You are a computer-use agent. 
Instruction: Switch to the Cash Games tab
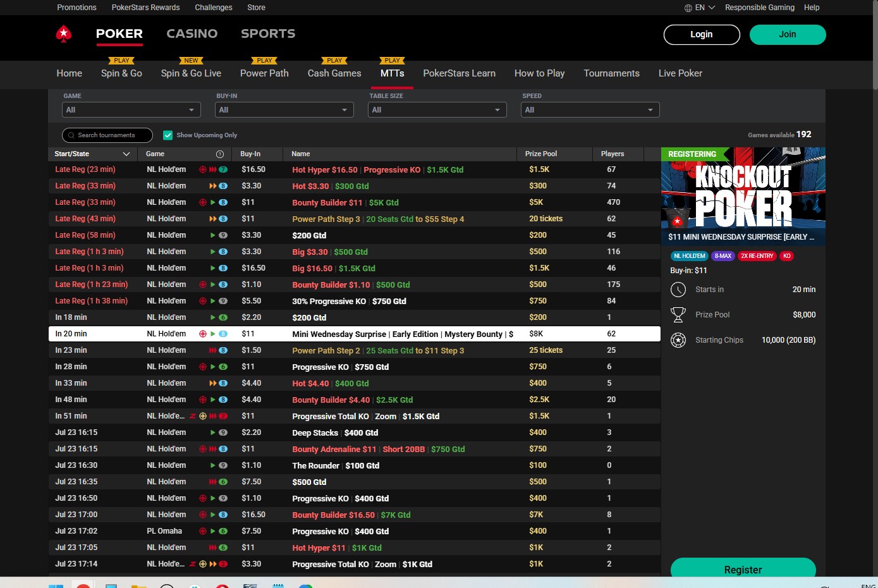point(334,73)
